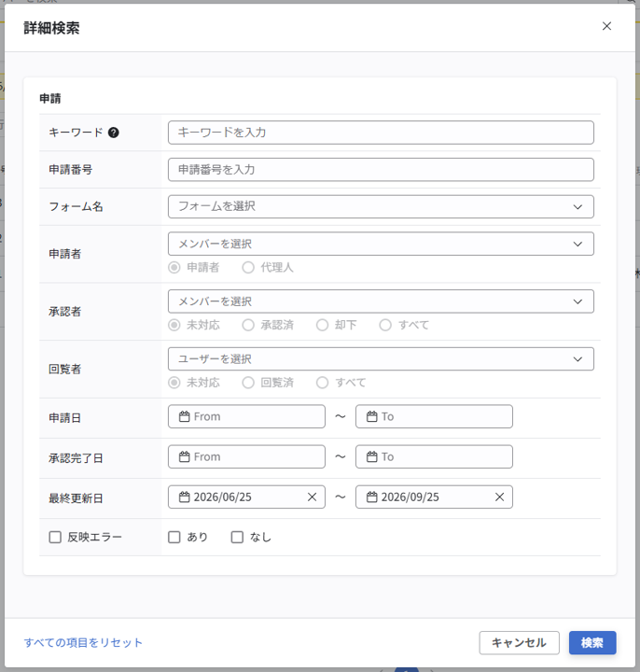Select すべて radio in 回覧者 row
Screen dimensions: 640x672
click(x=322, y=383)
